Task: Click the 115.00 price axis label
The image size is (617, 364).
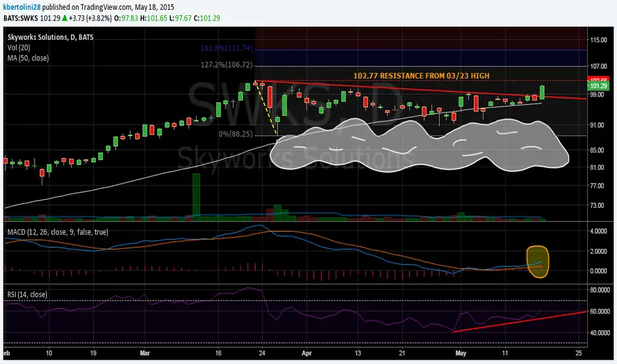Action: (x=598, y=40)
